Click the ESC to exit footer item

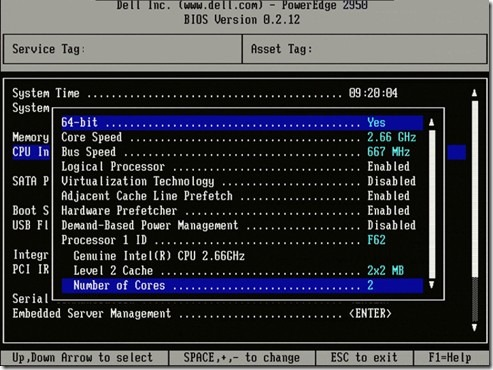[364, 358]
